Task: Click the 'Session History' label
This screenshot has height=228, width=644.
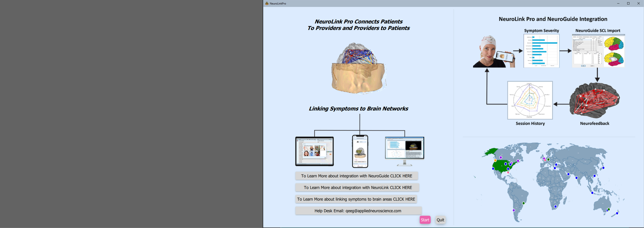Action: click(x=530, y=123)
